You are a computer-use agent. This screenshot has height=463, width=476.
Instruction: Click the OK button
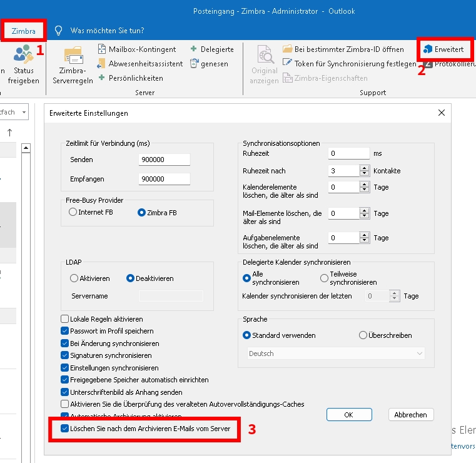click(x=349, y=415)
